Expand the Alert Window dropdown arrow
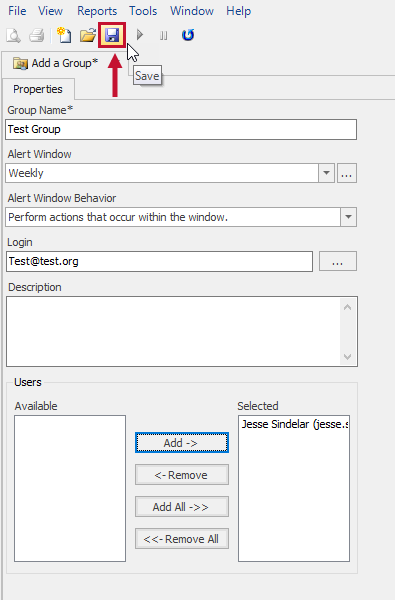Viewport: 395px width, 600px height. (x=326, y=173)
